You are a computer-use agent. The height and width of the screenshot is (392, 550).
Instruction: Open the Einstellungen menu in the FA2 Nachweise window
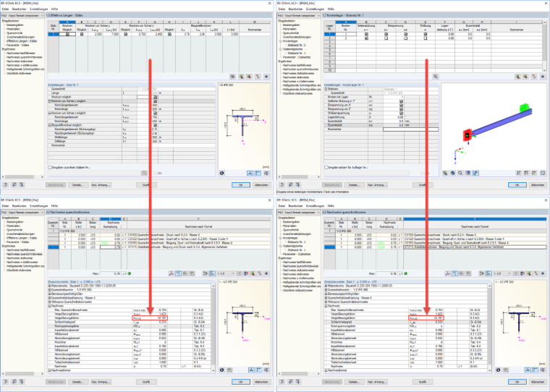tap(39, 206)
